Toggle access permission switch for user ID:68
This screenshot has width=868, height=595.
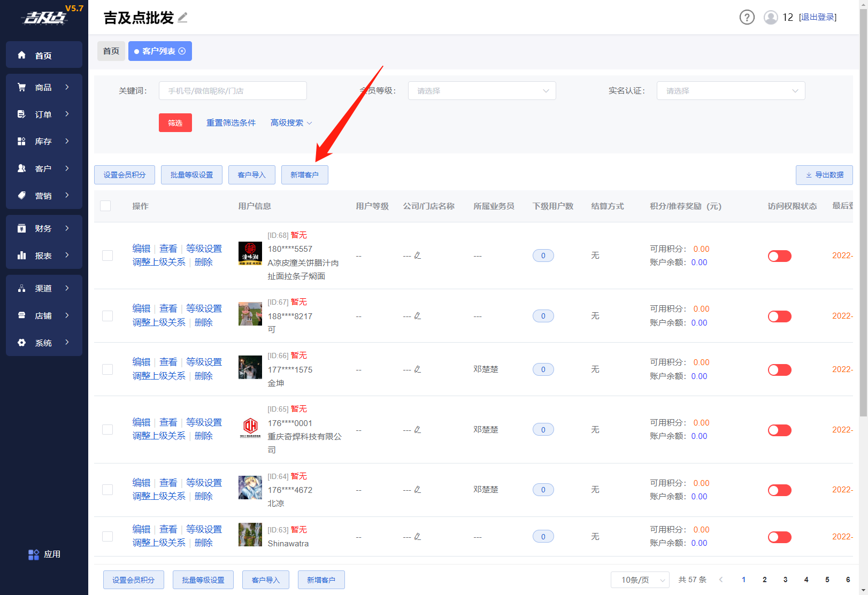coord(779,256)
